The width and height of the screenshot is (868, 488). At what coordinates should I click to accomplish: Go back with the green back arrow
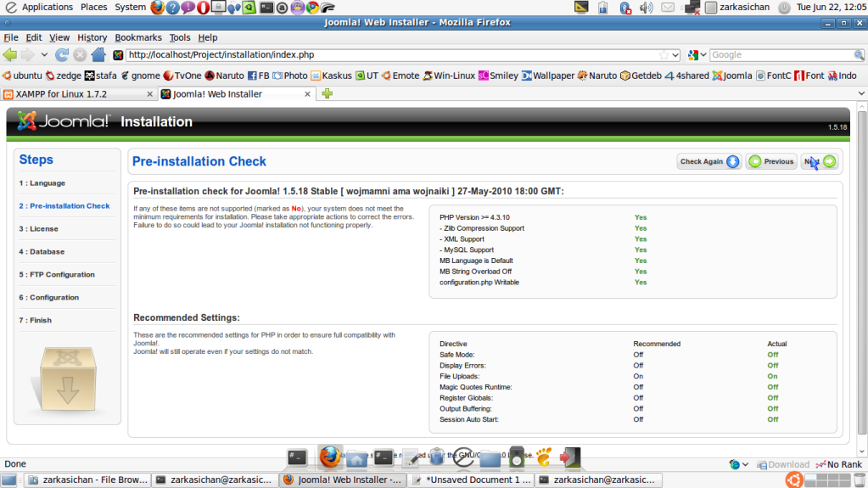(10, 55)
